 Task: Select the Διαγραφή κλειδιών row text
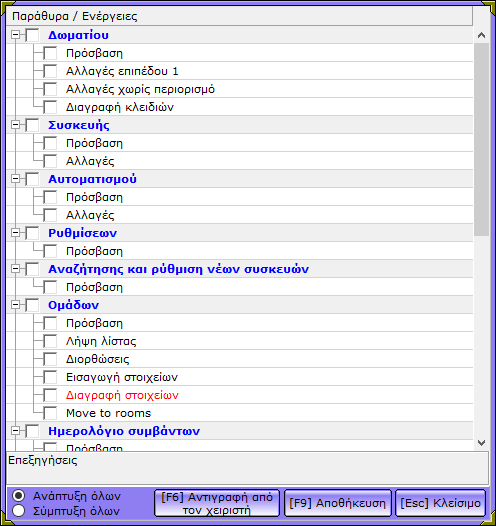point(120,107)
